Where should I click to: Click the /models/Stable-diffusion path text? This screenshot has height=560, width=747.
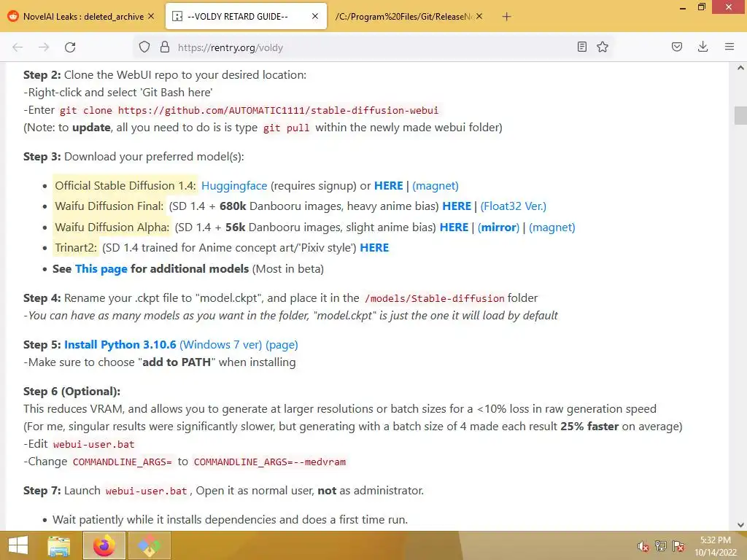[434, 298]
